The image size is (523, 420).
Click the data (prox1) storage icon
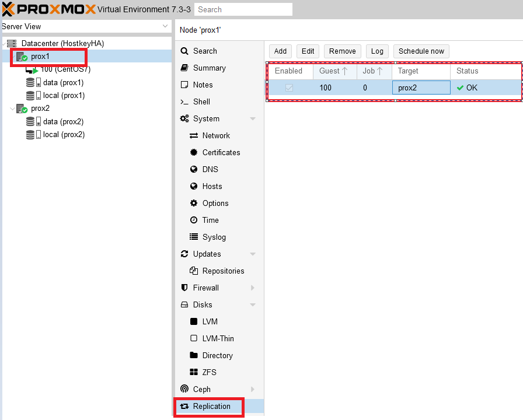[x=31, y=82]
